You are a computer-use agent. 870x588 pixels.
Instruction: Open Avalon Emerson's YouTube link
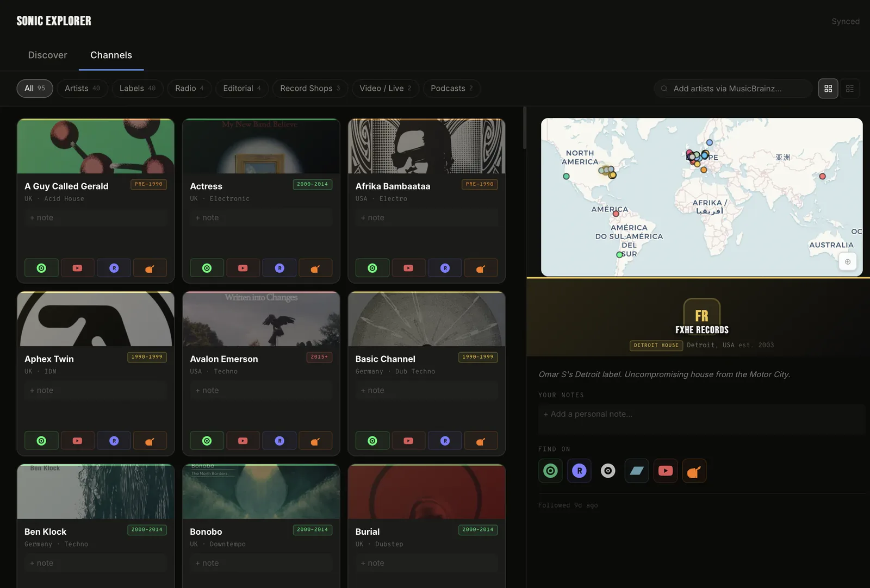tap(243, 441)
